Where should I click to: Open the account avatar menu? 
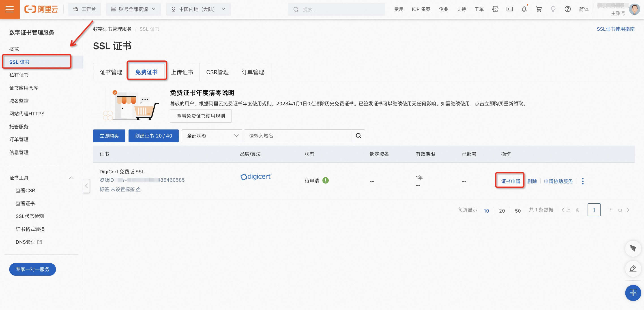pyautogui.click(x=634, y=9)
